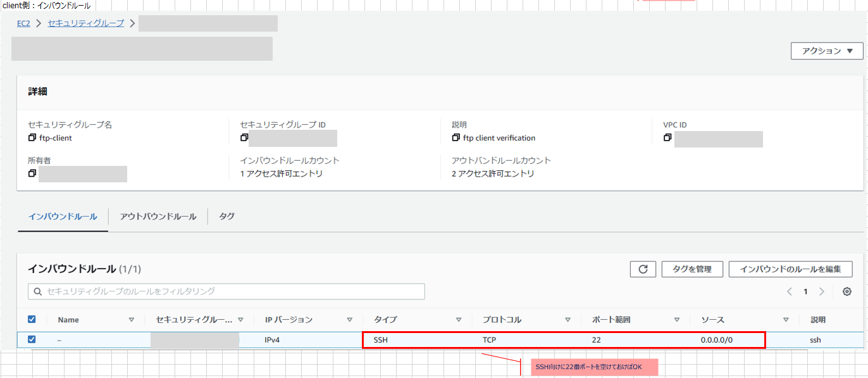Sort by IP バージョン column
868x378 pixels.
point(350,320)
